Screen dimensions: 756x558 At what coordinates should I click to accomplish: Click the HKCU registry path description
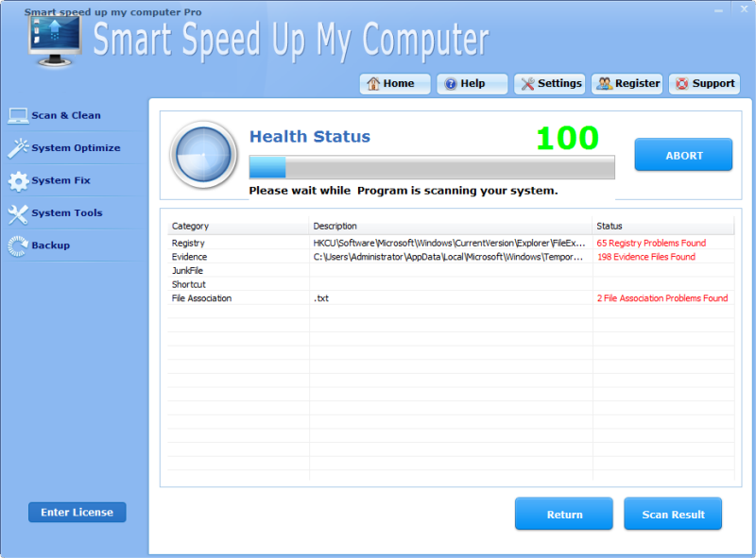tap(449, 243)
